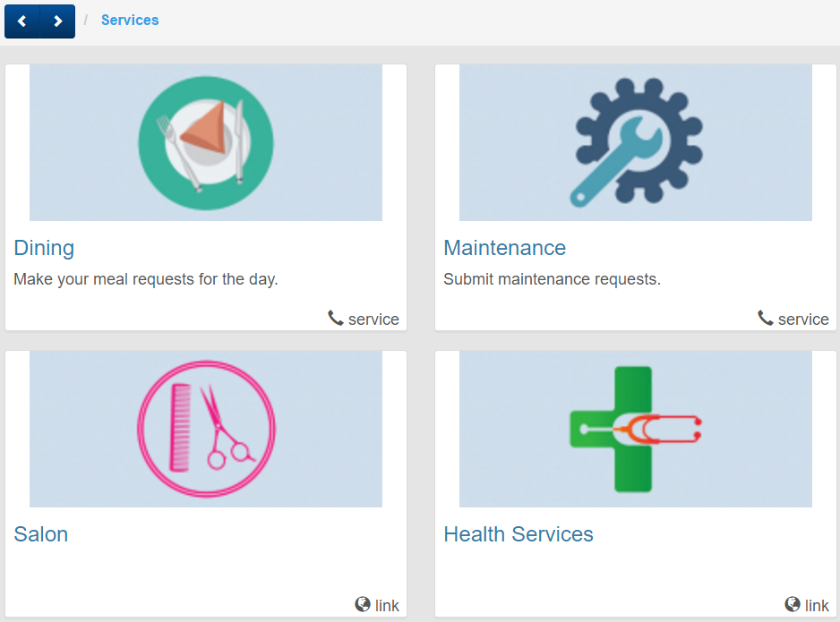The width and height of the screenshot is (840, 622).
Task: Click the Salon comb and scissors image
Action: pyautogui.click(x=206, y=429)
